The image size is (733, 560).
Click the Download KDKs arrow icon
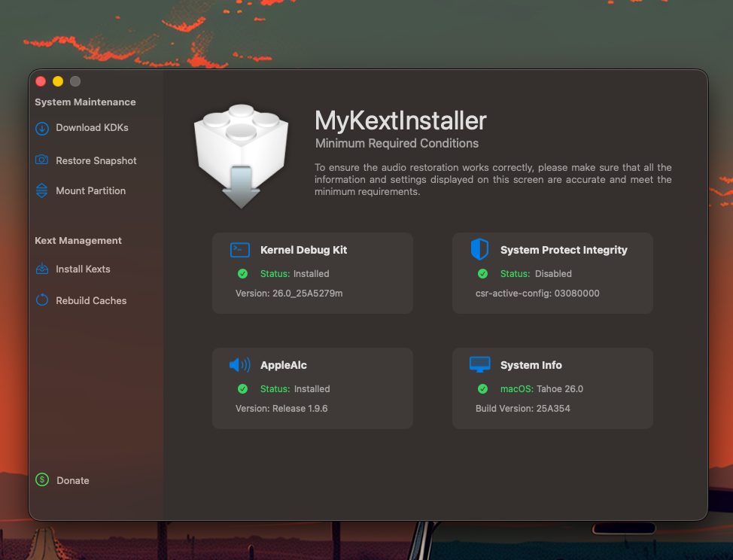tap(42, 129)
